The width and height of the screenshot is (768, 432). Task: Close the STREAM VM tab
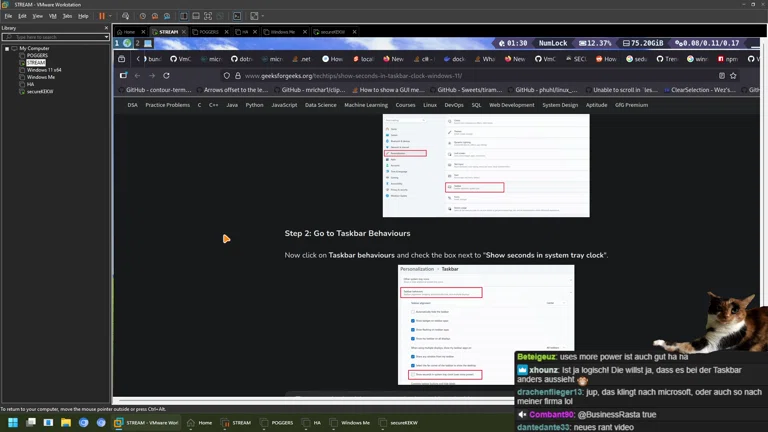[184, 32]
